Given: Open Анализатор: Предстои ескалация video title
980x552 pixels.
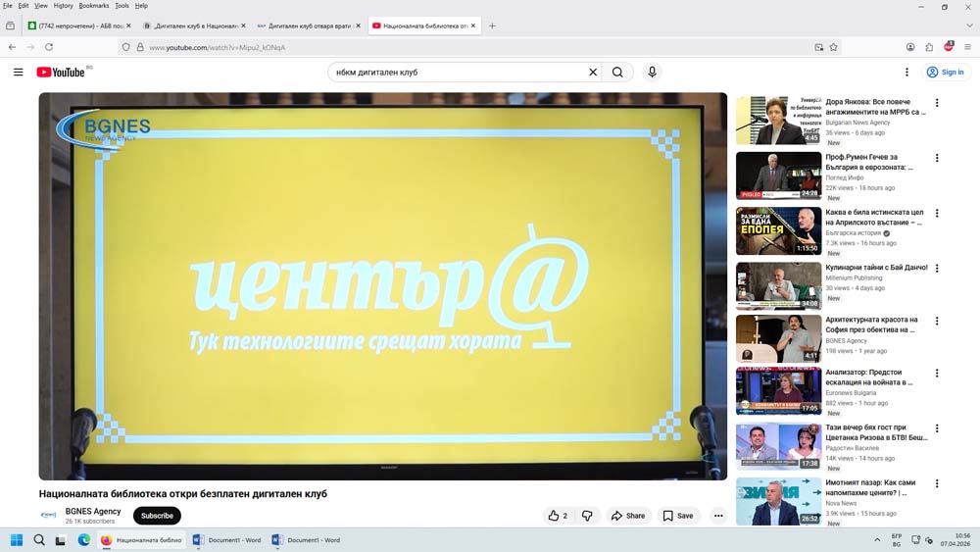Looking at the screenshot, I should pyautogui.click(x=868, y=376).
